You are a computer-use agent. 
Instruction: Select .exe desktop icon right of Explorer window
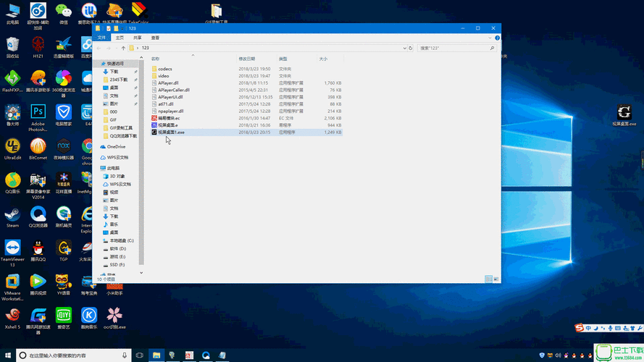tap(624, 116)
